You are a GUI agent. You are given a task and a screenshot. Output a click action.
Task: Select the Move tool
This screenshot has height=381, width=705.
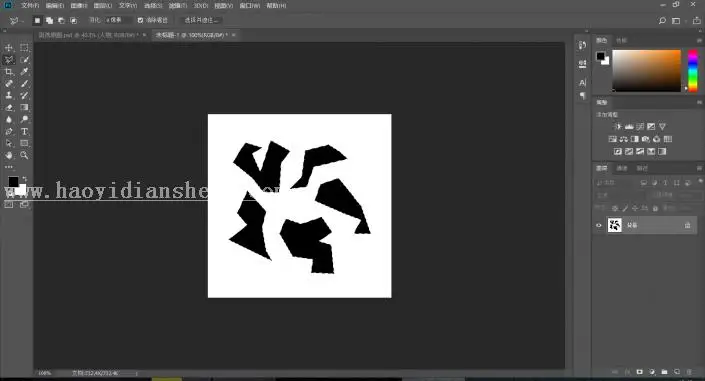tap(9, 48)
